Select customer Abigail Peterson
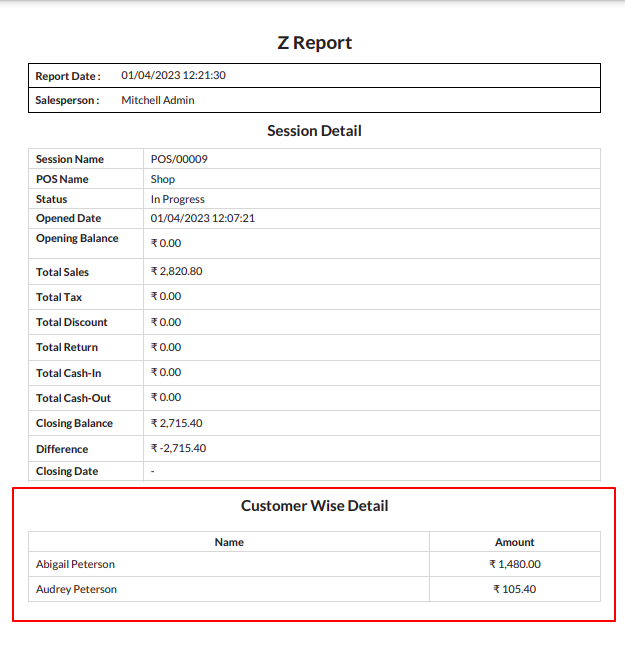Image resolution: width=625 pixels, height=651 pixels. [75, 565]
